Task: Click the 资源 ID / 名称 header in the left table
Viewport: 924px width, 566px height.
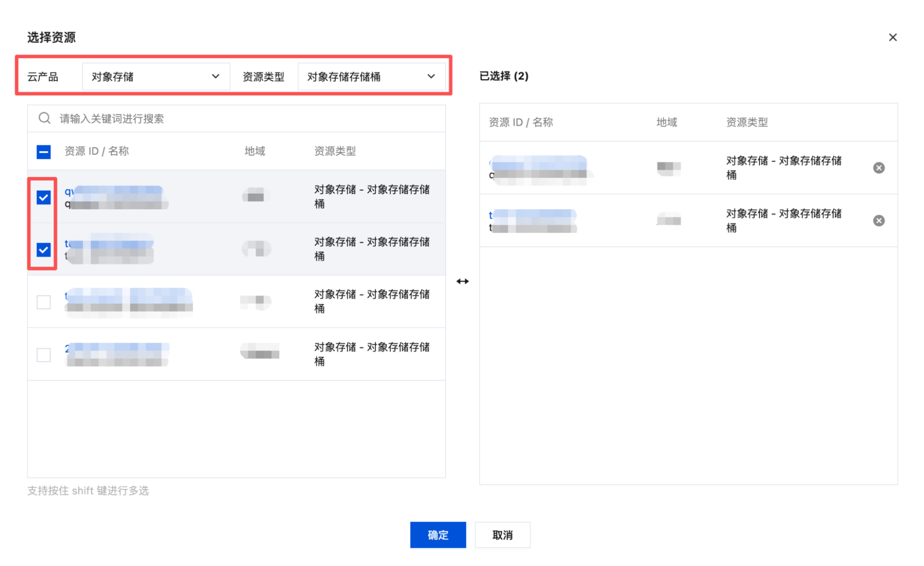Action: 97,151
